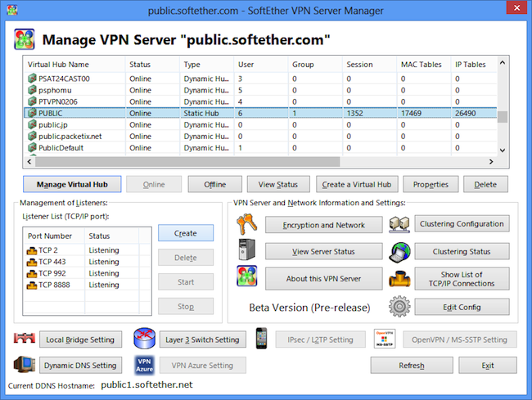Click the hub icon next to PSAT24CAST00
The width and height of the screenshot is (532, 400).
32,79
